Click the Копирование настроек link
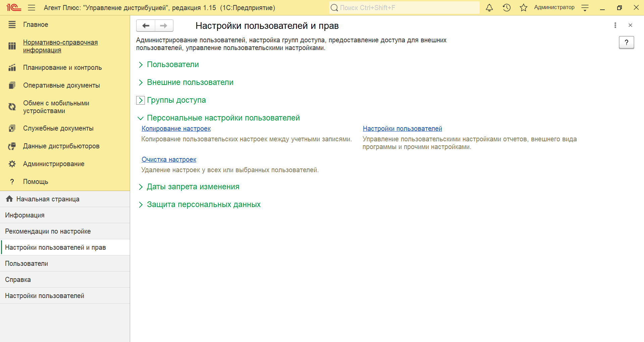Screen dimensions: 644x342 point(176,129)
